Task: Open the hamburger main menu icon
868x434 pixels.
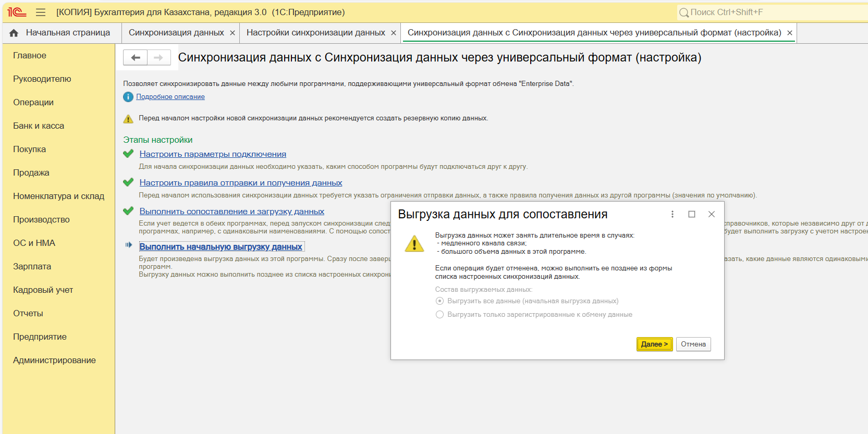Action: 41,13
